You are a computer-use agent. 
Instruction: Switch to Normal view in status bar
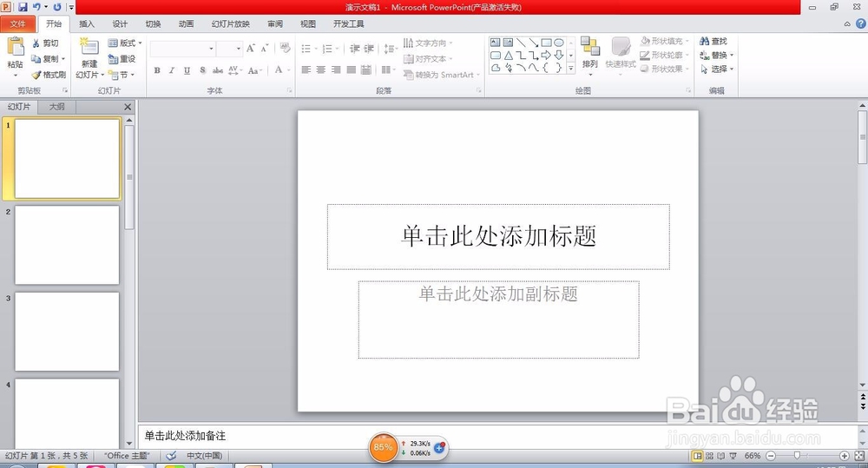[698, 455]
